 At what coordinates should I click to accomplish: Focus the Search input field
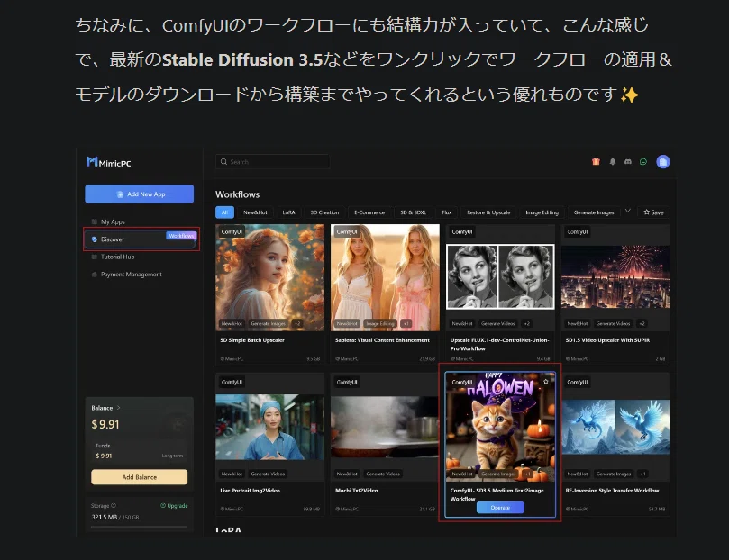273,161
